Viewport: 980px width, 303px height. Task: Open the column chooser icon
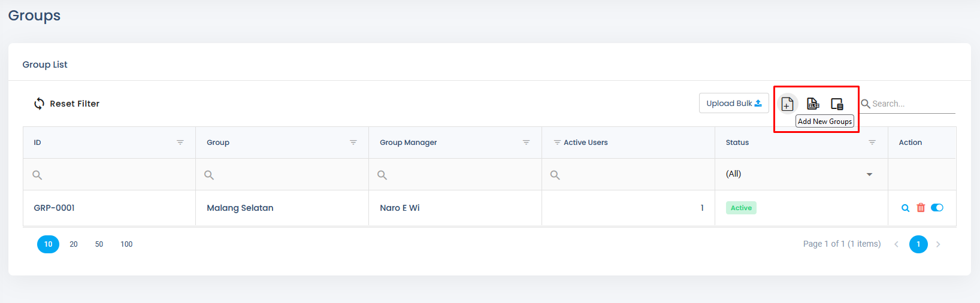tap(837, 104)
